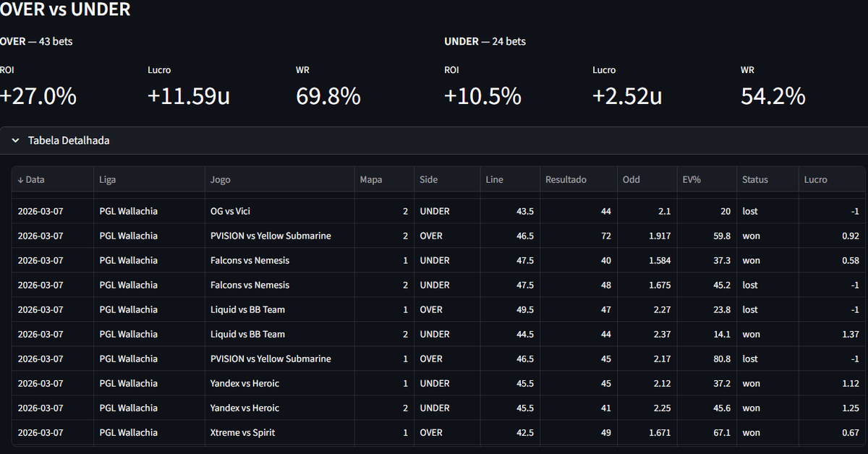Select the EV% cell showing 80.8

(707, 359)
